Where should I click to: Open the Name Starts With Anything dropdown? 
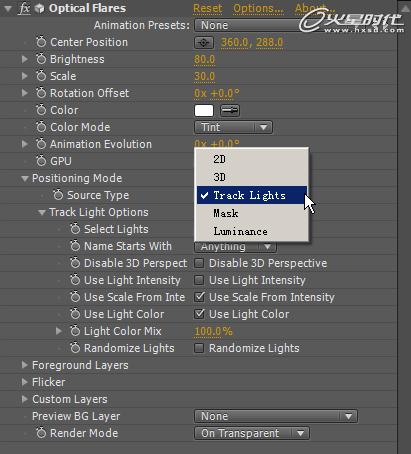coord(235,247)
